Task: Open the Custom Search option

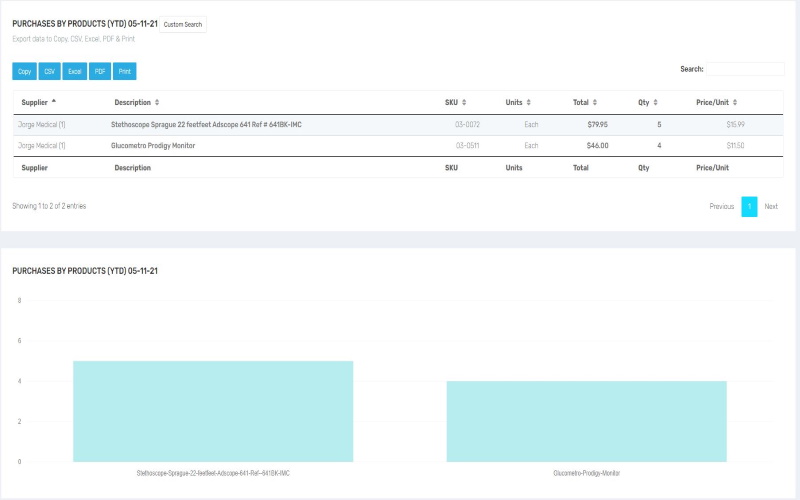Action: 183,24
